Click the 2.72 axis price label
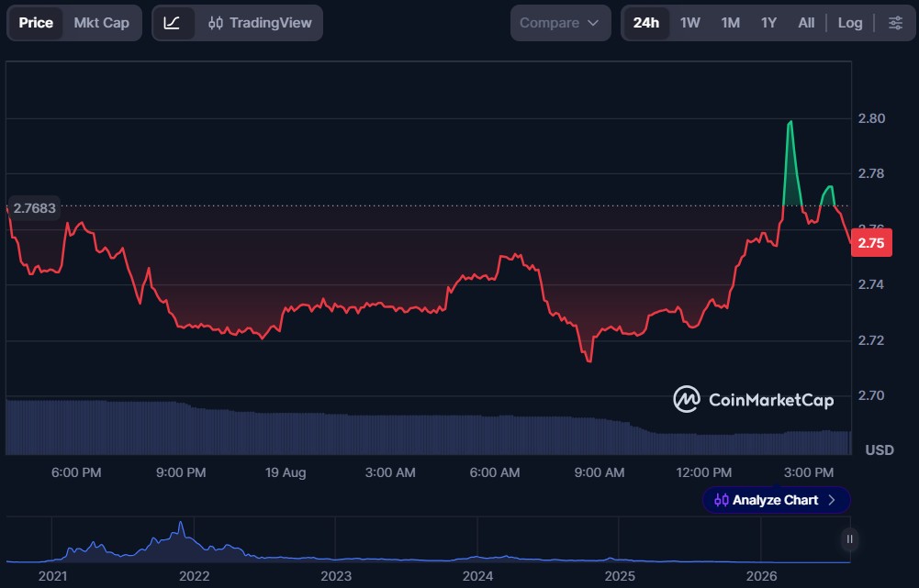Image resolution: width=919 pixels, height=588 pixels. [871, 340]
